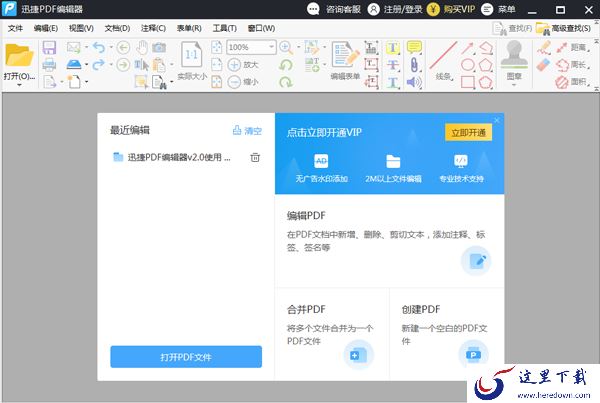Expand the magnifier Zoom tool dropdown arrow
Viewport: 600px width, 403px height.
click(x=298, y=47)
